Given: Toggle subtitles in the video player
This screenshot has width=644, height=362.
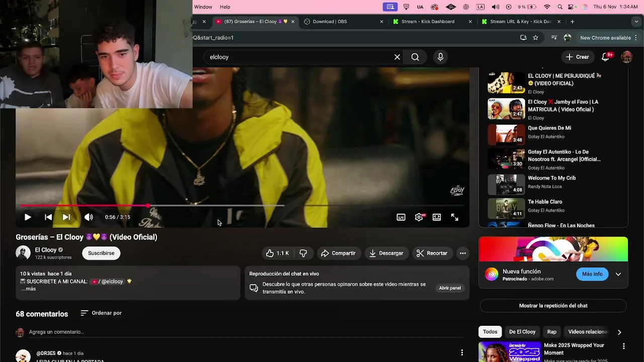Looking at the screenshot, I should [401, 217].
